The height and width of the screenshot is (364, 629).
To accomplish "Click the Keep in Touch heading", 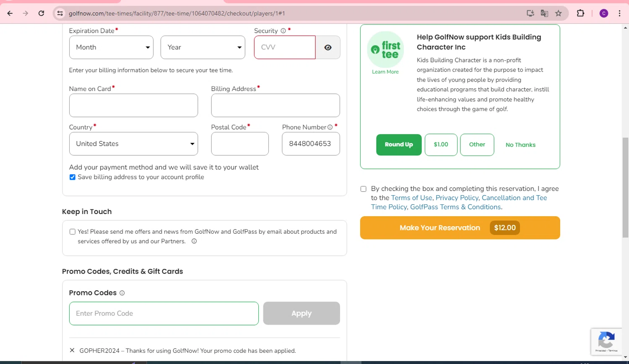I will coord(87,212).
